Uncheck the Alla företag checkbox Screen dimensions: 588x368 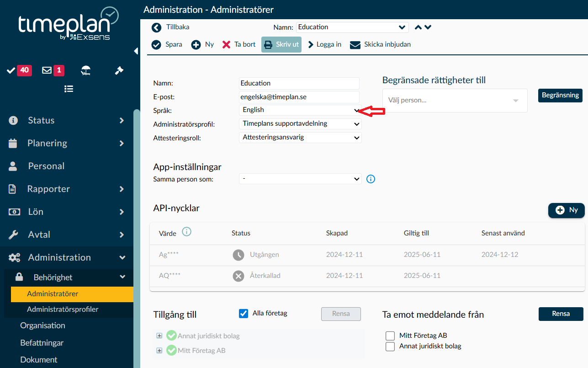click(244, 314)
